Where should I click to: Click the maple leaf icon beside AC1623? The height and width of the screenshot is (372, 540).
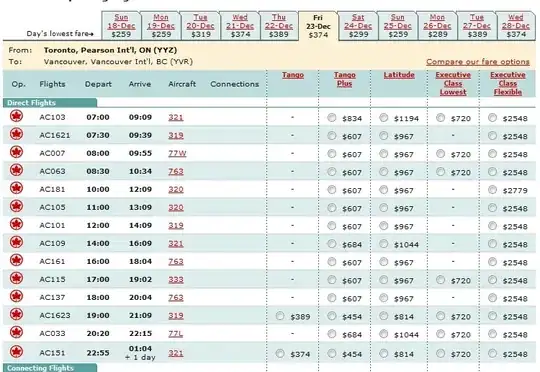pyautogui.click(x=16, y=314)
